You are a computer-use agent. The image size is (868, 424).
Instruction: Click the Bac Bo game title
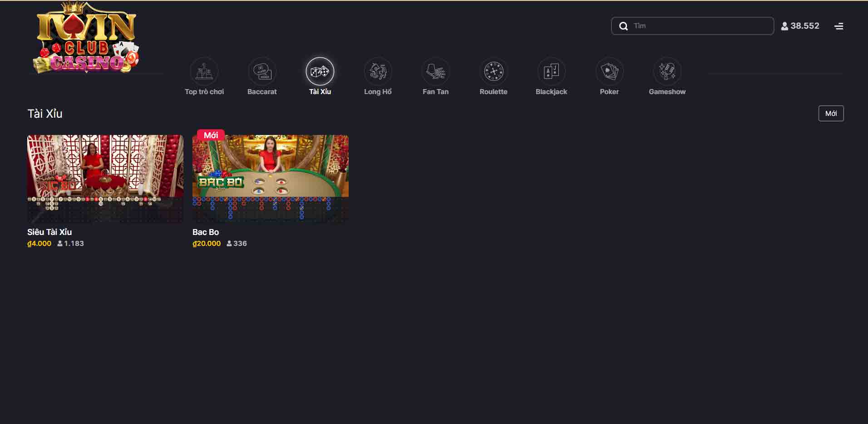click(x=205, y=232)
